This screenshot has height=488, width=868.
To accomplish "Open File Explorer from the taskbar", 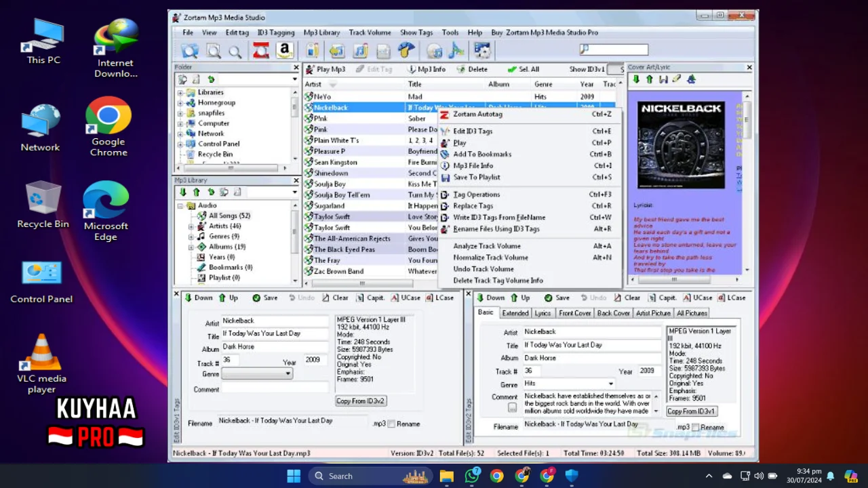I will coord(447,476).
